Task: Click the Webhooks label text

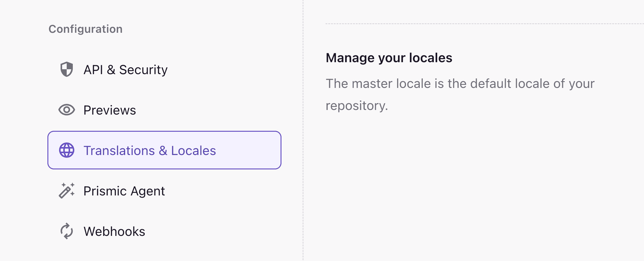Action: (115, 231)
